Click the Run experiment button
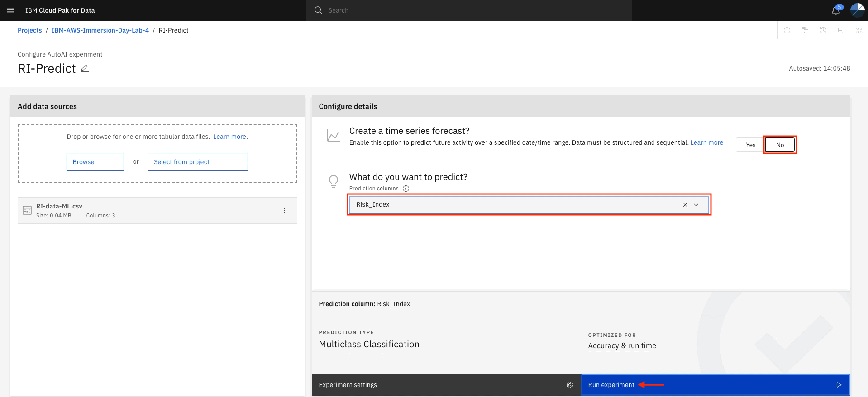The height and width of the screenshot is (397, 868). point(715,385)
